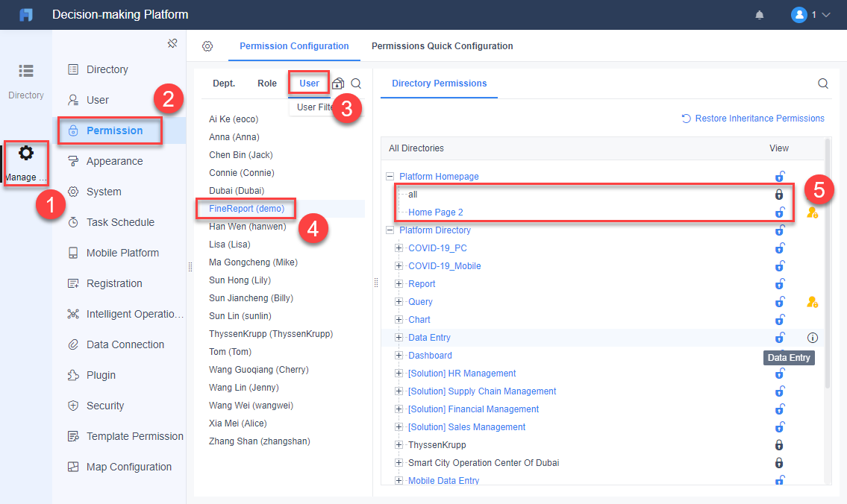Select the User tab
The image size is (847, 504).
309,84
